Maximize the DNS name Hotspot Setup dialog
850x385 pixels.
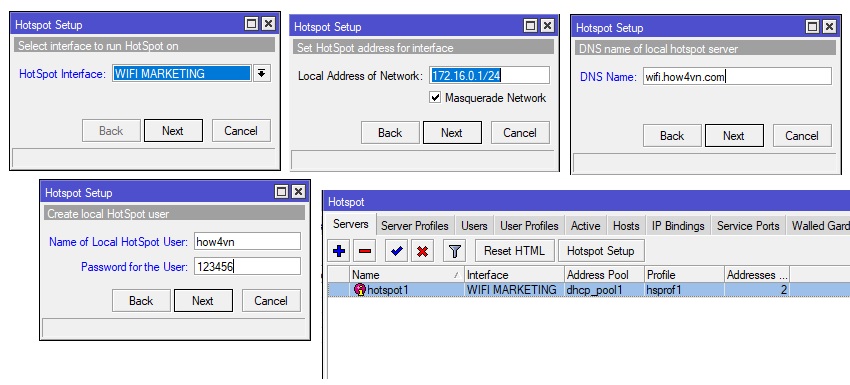812,27
